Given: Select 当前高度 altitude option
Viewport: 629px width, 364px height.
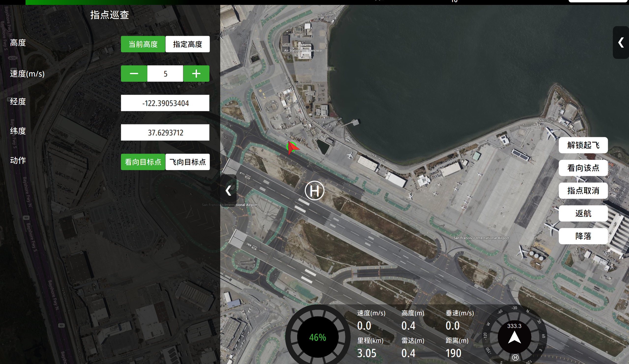Looking at the screenshot, I should (x=143, y=44).
